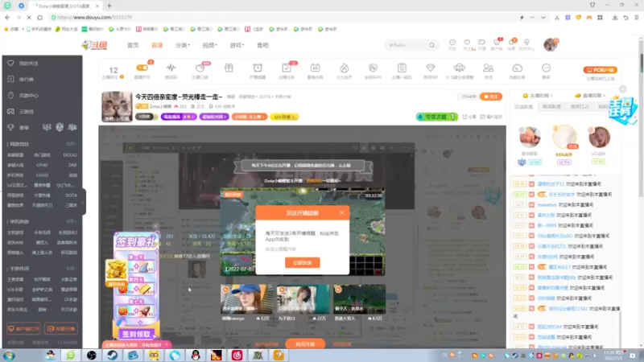
Task: Click the green 可领次数 badge
Action: [x=436, y=117]
